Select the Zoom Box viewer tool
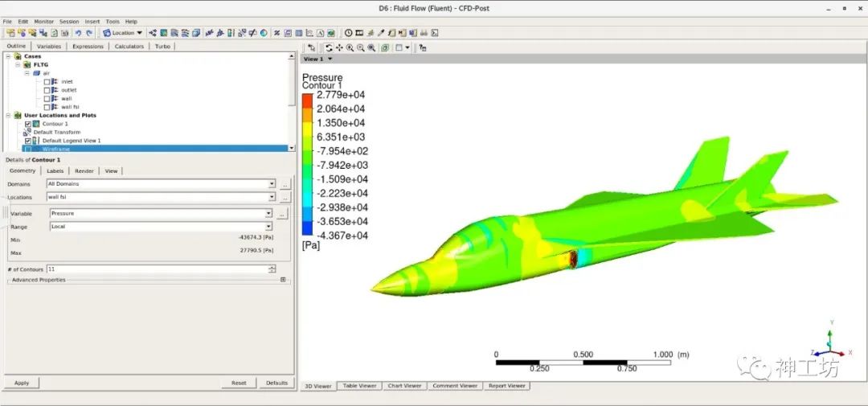The image size is (868, 406). tap(371, 47)
